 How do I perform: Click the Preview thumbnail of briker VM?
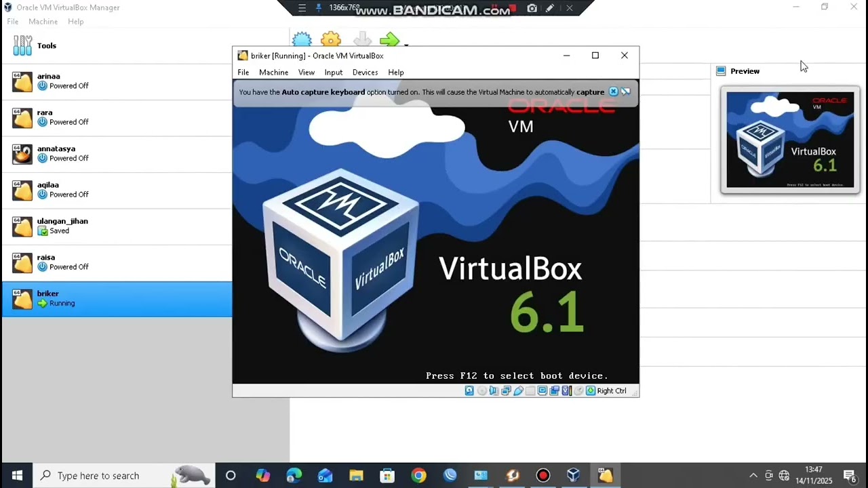tap(790, 140)
